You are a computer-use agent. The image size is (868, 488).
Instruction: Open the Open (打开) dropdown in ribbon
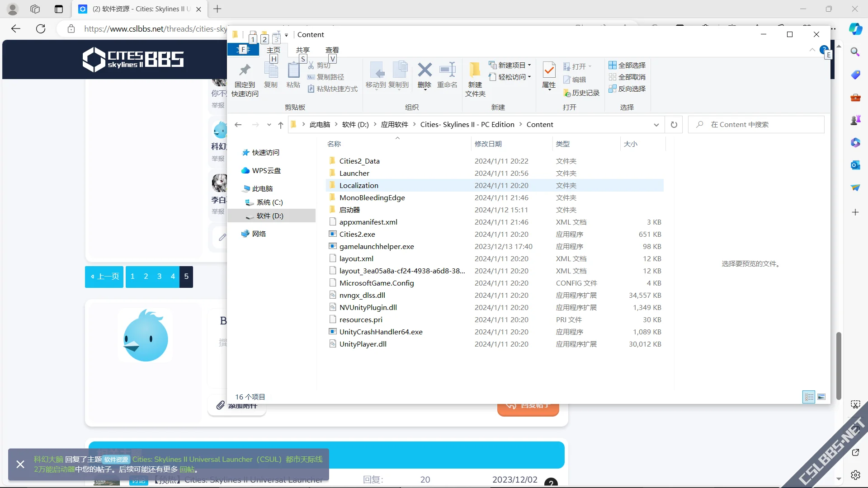tap(577, 67)
